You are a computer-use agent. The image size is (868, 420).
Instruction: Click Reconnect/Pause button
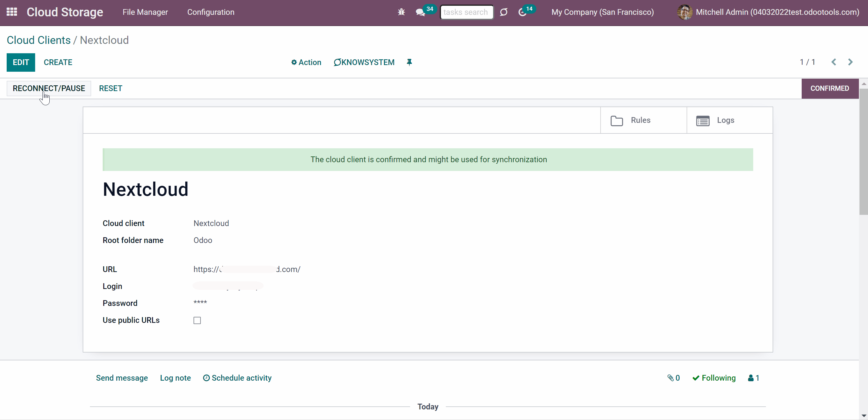click(x=49, y=88)
